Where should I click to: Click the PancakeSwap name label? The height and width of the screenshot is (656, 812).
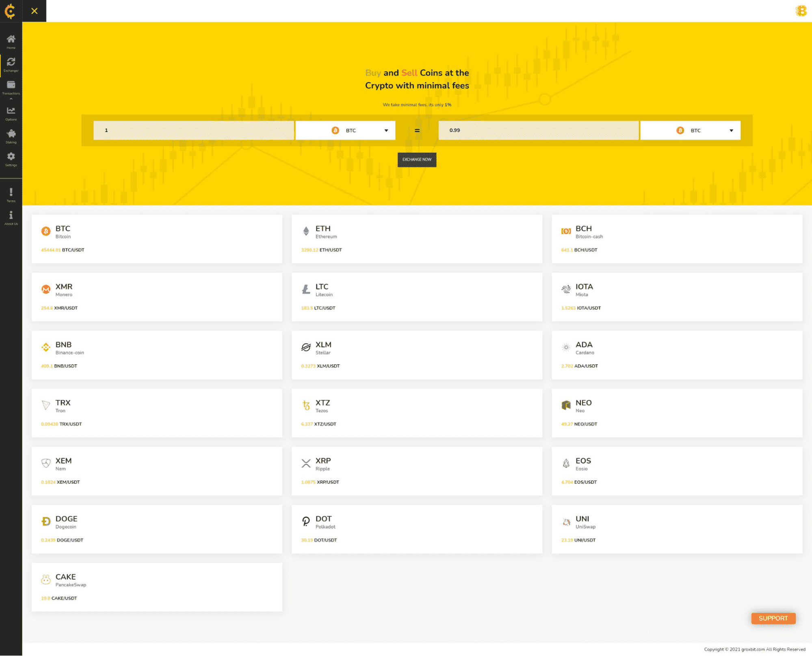(71, 585)
